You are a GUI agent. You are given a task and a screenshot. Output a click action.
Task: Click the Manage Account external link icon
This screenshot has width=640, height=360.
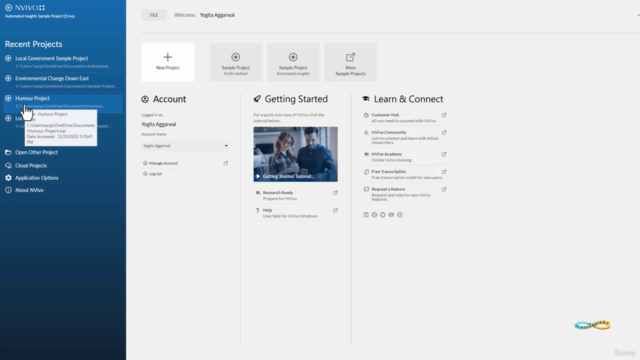(226, 163)
